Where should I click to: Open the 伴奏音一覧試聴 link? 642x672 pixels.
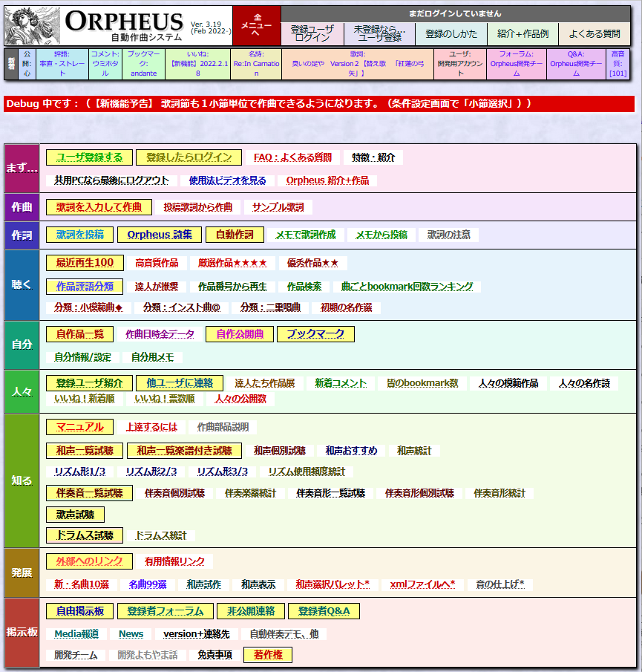(x=90, y=493)
